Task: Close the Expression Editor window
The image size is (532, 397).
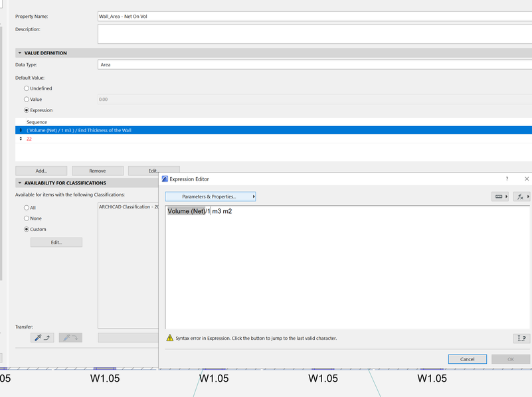Action: (527, 179)
